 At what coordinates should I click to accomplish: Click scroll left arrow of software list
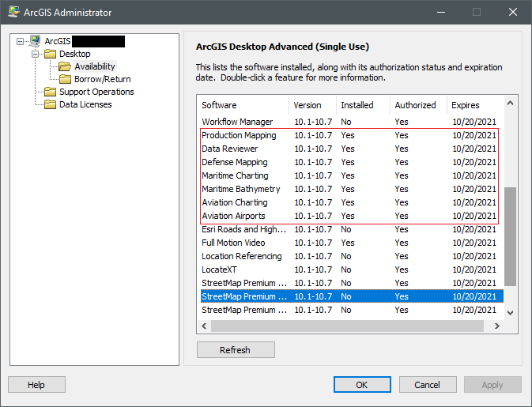click(204, 326)
